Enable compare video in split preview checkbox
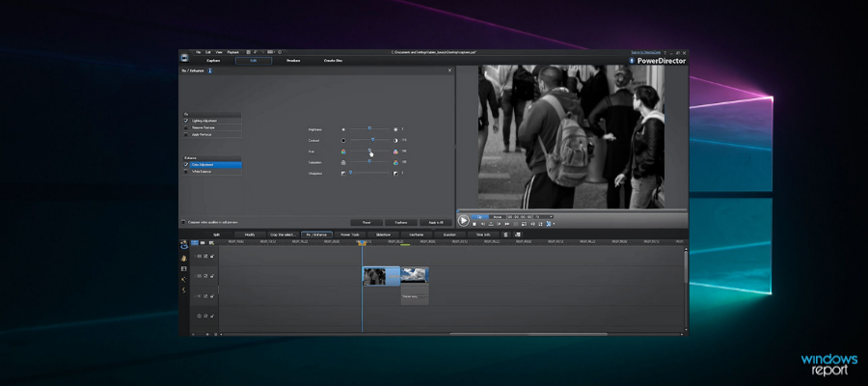The image size is (868, 386). [x=184, y=222]
